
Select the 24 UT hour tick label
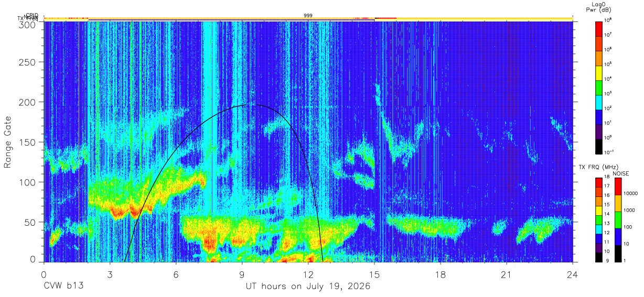click(x=573, y=274)
